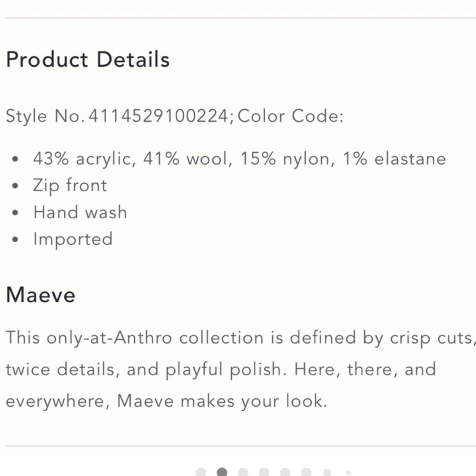476x476 pixels.
Task: Open the fourth carousel dot
Action: point(264,472)
